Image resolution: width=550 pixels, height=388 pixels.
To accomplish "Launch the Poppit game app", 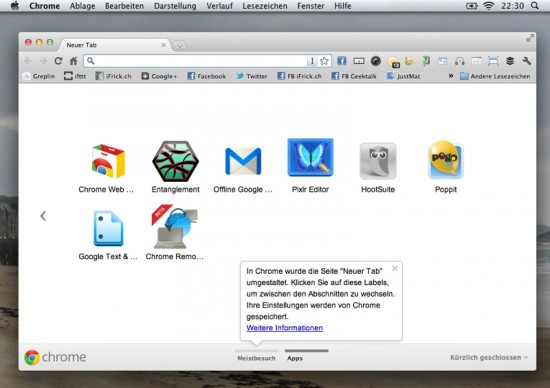I will pos(446,160).
